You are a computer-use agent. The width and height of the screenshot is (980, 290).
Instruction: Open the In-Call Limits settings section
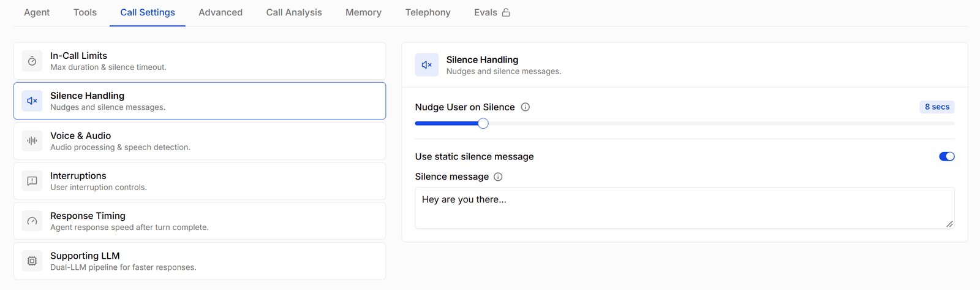(200, 61)
